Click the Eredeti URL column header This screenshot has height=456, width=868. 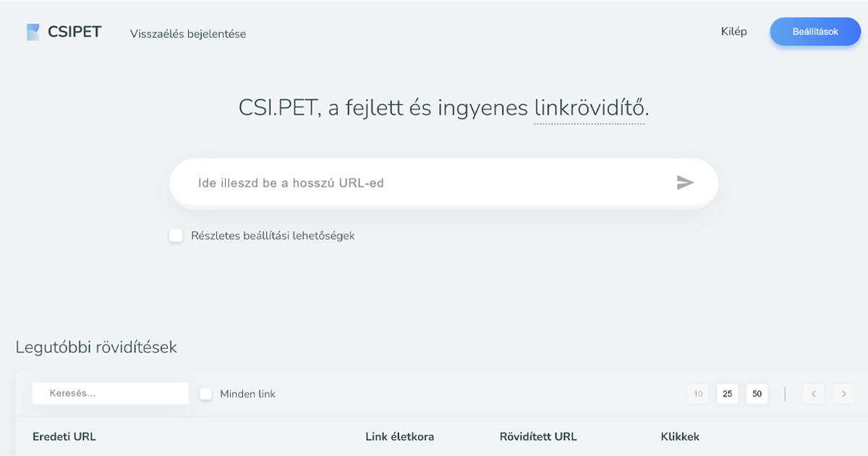[64, 436]
